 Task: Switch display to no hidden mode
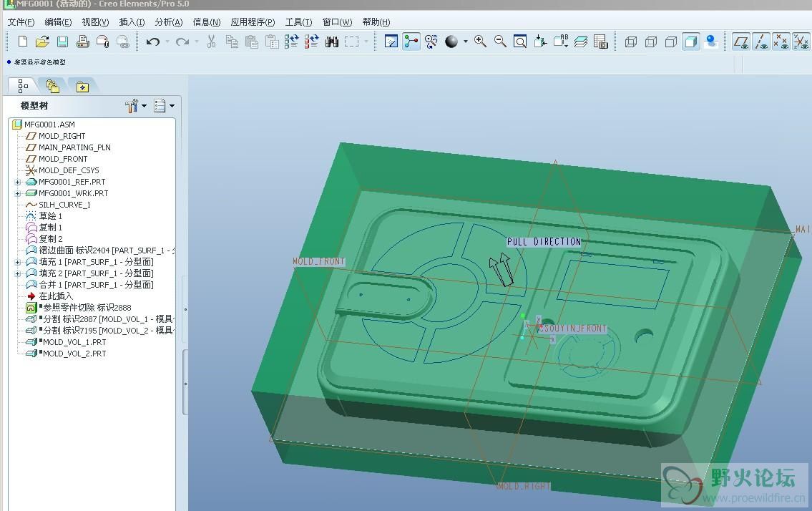coord(670,42)
